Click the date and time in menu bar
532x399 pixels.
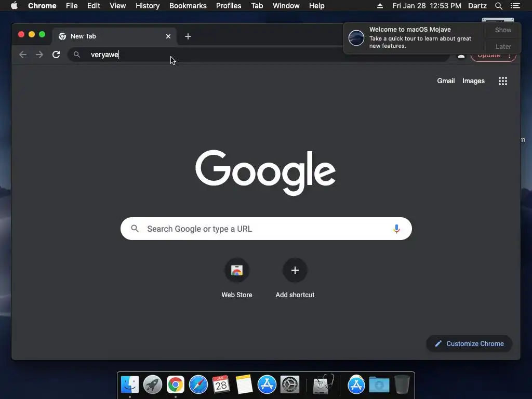[x=427, y=6]
